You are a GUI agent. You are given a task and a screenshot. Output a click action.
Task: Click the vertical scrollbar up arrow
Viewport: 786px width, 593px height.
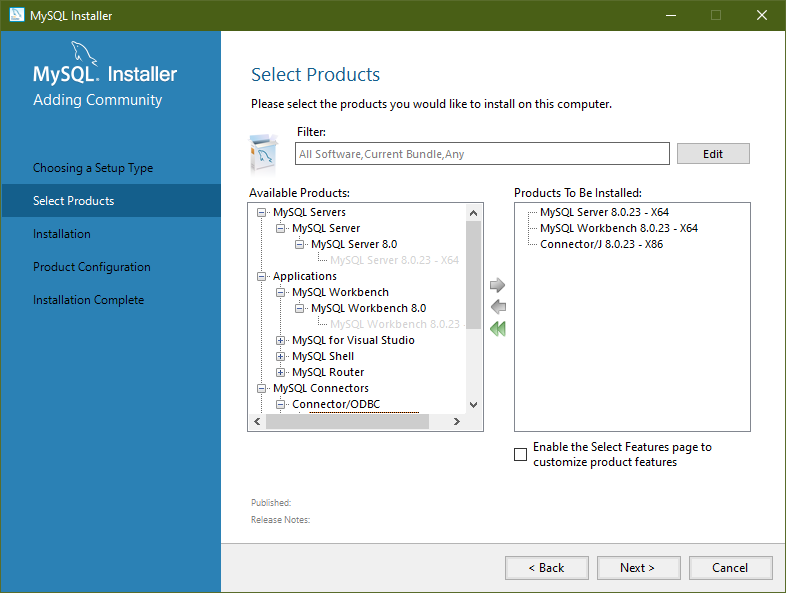point(473,213)
